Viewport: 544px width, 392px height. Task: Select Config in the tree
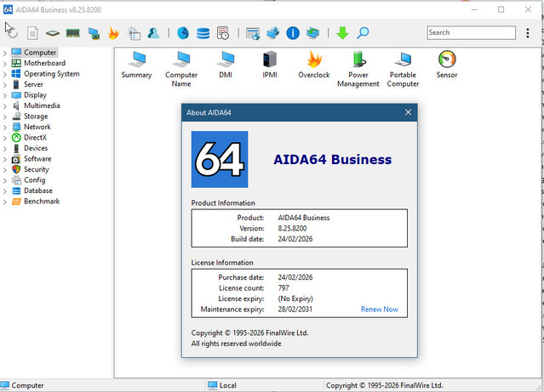34,180
